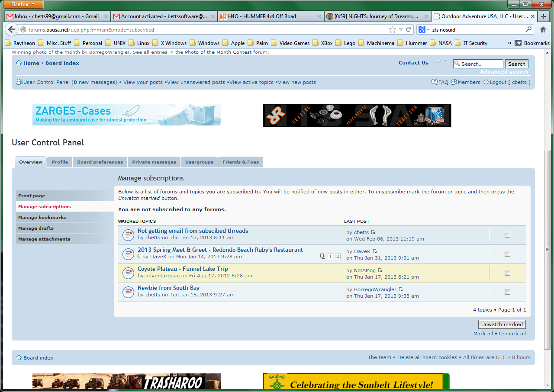Bookmark this page using the star icon
Viewport: 554px width, 392px height.
(392, 30)
